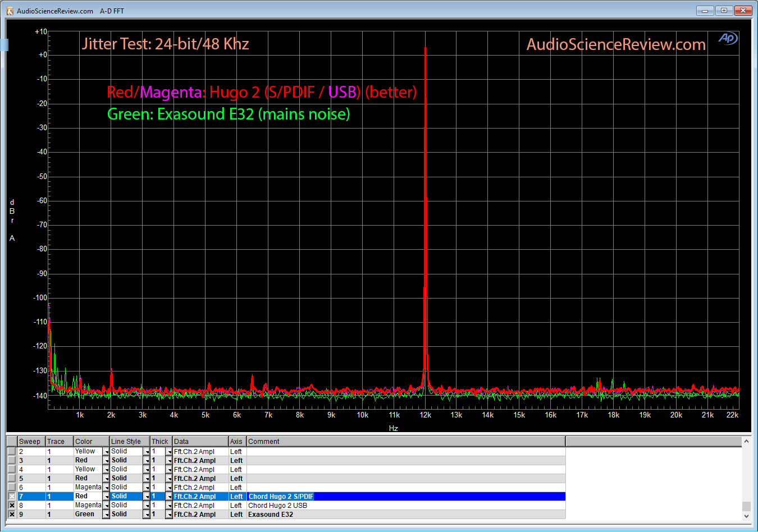Open the line style dropdown for sweep 7
Screen dimensions: 758x532
click(x=147, y=497)
